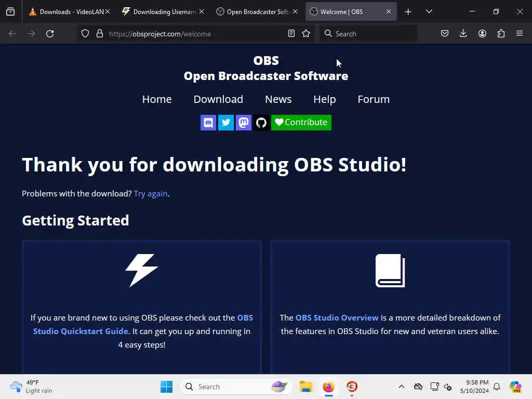Open the Firefox application menu

520,34
